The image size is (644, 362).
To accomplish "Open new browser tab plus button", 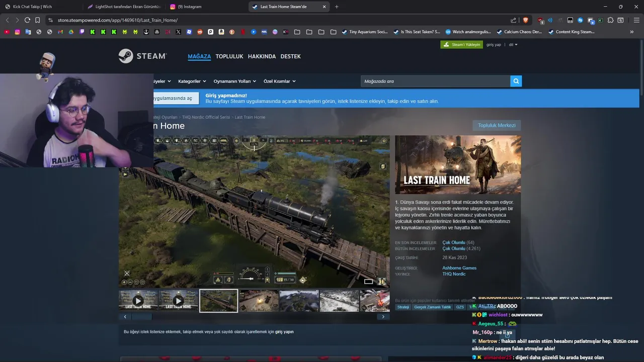I will (337, 7).
